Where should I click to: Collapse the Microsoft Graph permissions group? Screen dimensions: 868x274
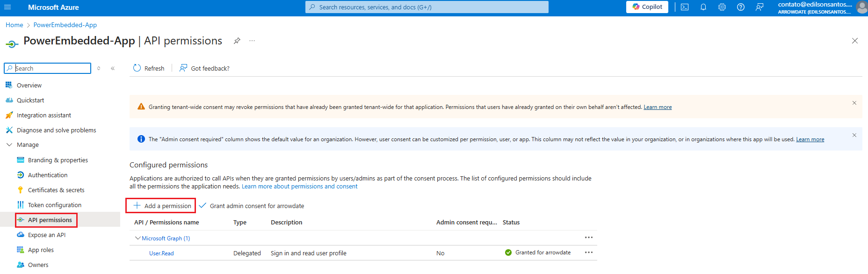click(137, 238)
